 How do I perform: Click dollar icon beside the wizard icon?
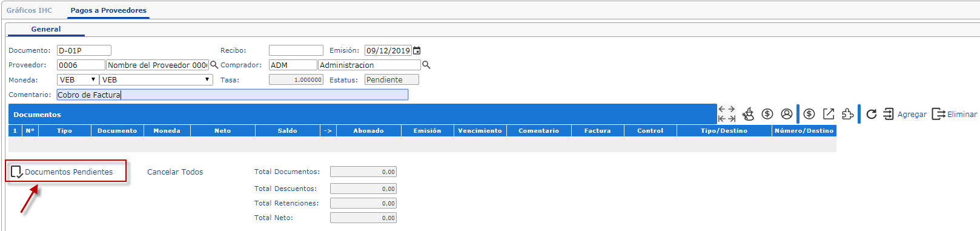tap(767, 114)
